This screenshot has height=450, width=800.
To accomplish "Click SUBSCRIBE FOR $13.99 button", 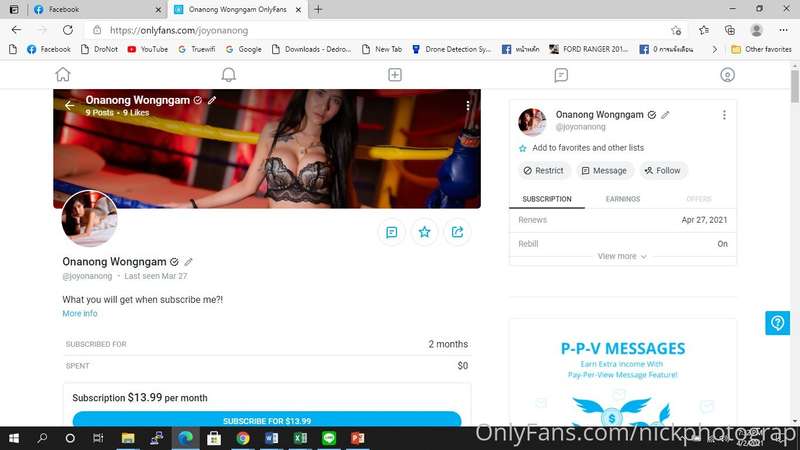I will point(267,420).
